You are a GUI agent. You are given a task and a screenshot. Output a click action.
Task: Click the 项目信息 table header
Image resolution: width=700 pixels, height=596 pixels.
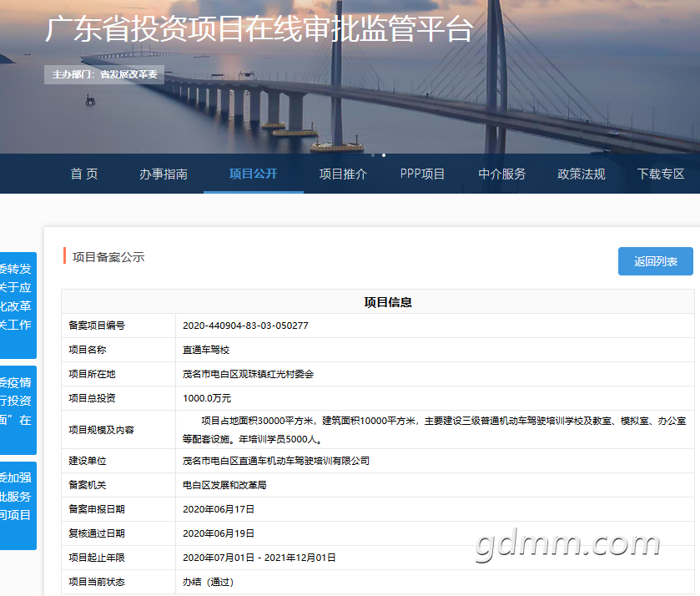tap(388, 302)
